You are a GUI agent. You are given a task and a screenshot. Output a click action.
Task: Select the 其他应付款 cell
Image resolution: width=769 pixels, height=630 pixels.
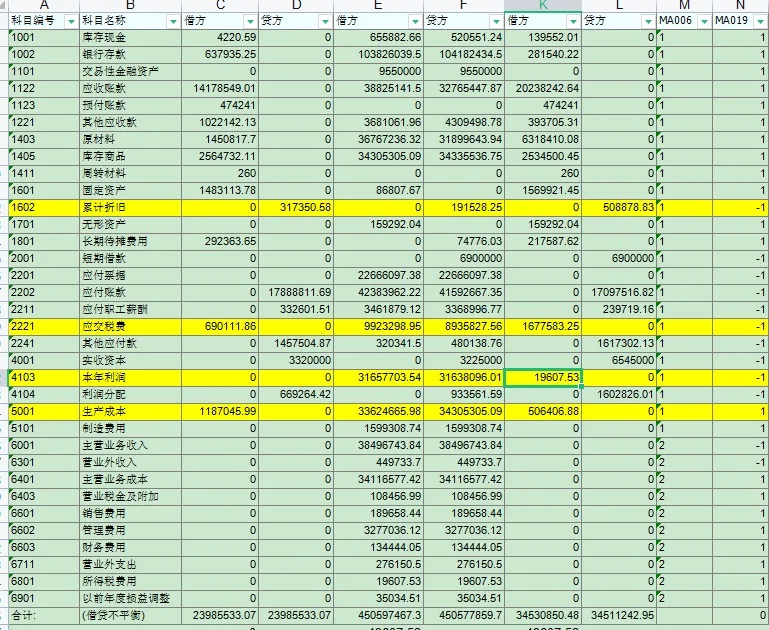(x=130, y=343)
